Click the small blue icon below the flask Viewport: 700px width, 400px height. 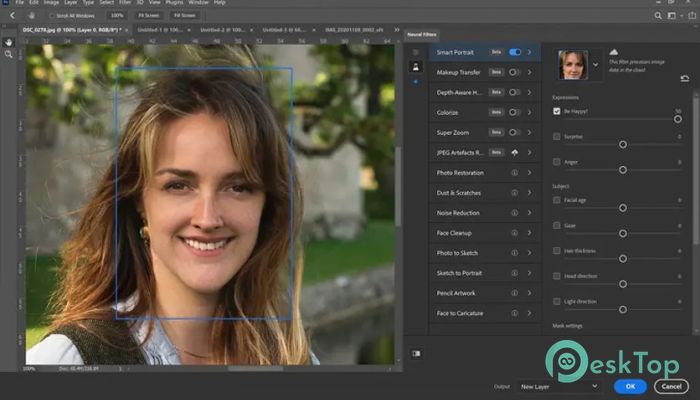(416, 82)
